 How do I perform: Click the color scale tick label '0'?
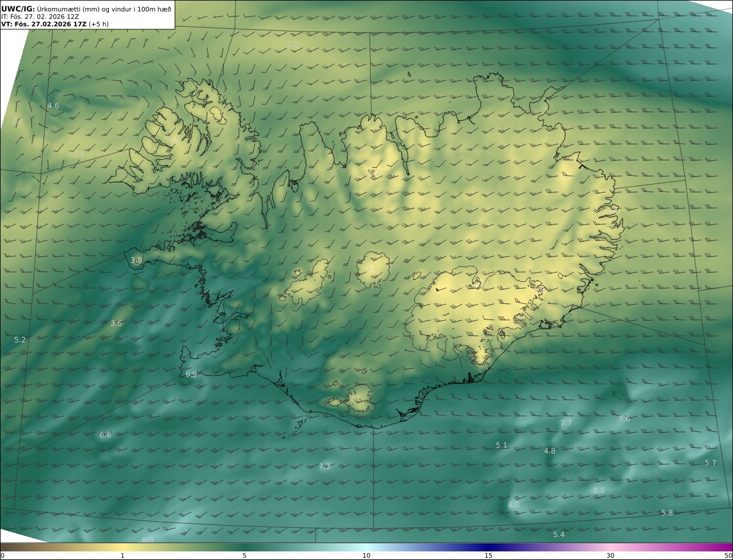point(2,555)
